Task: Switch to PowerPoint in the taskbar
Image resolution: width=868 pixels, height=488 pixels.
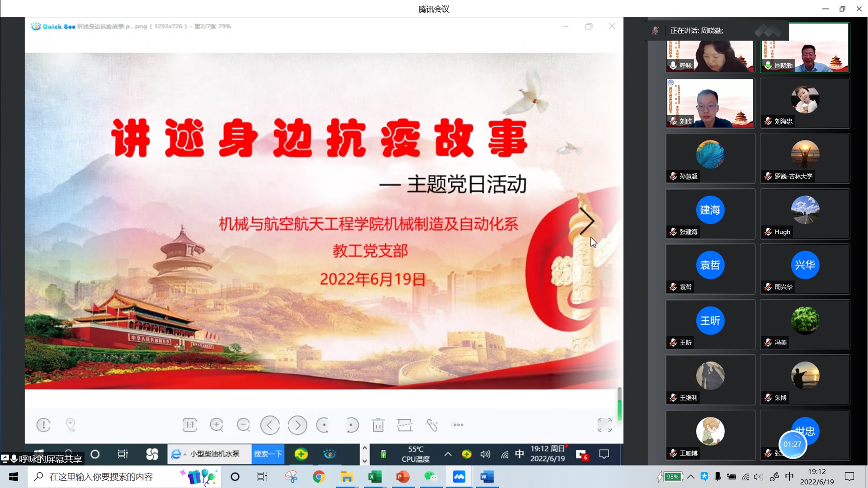Action: point(403,477)
